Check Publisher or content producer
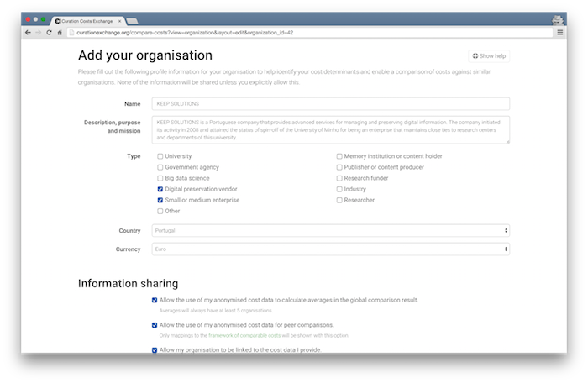Screen dimensions: 588x383 (339, 167)
